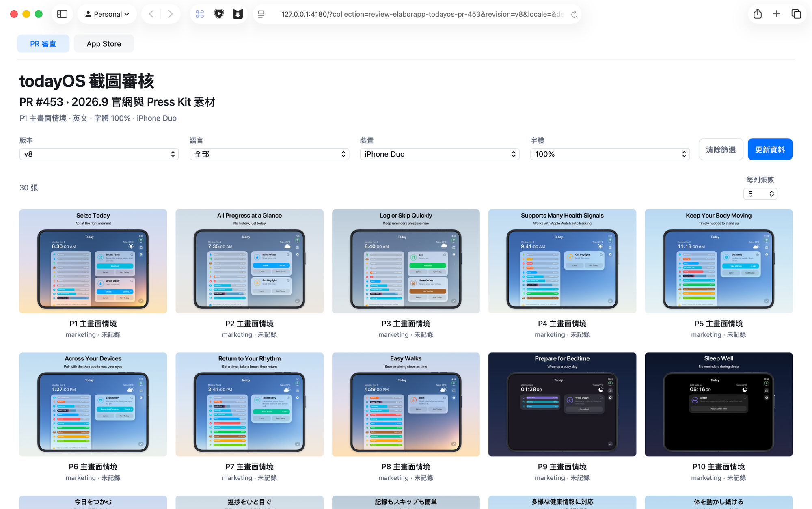Image resolution: width=812 pixels, height=509 pixels.
Task: Click the P4 主畫面情境 label
Action: pos(562,324)
